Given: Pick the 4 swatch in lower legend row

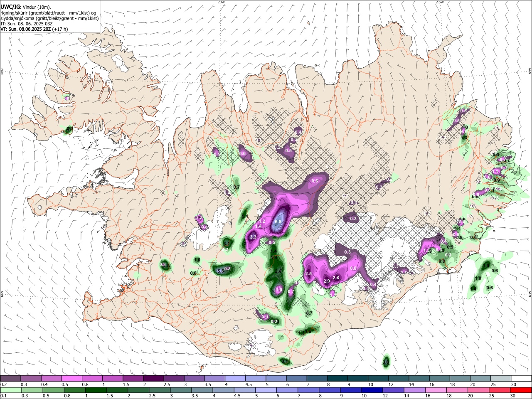Looking at the screenshot, I should [x=223, y=390].
